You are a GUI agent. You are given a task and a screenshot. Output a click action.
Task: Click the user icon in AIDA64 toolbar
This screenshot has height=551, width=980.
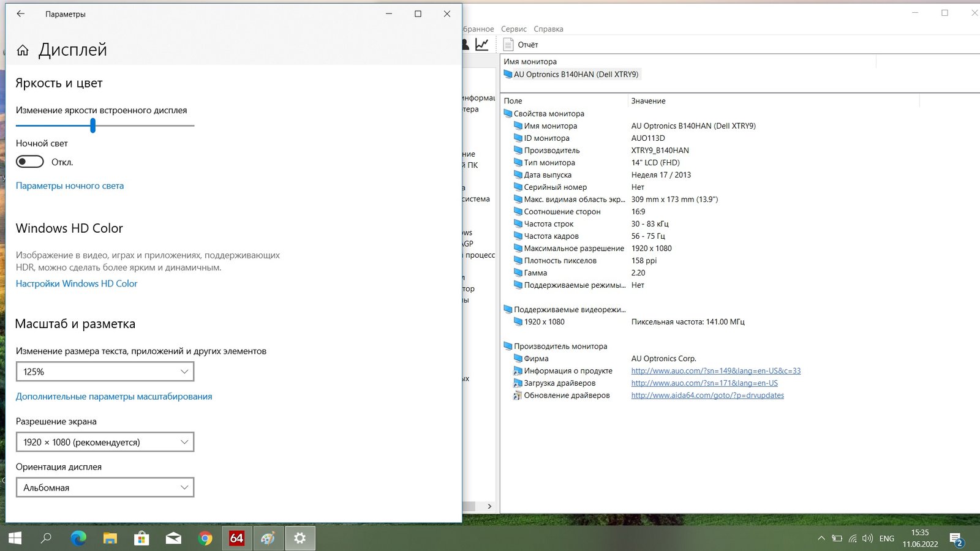[x=466, y=45]
